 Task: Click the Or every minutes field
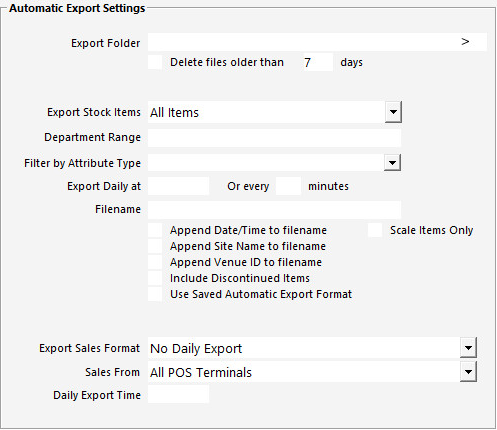pyautogui.click(x=288, y=186)
